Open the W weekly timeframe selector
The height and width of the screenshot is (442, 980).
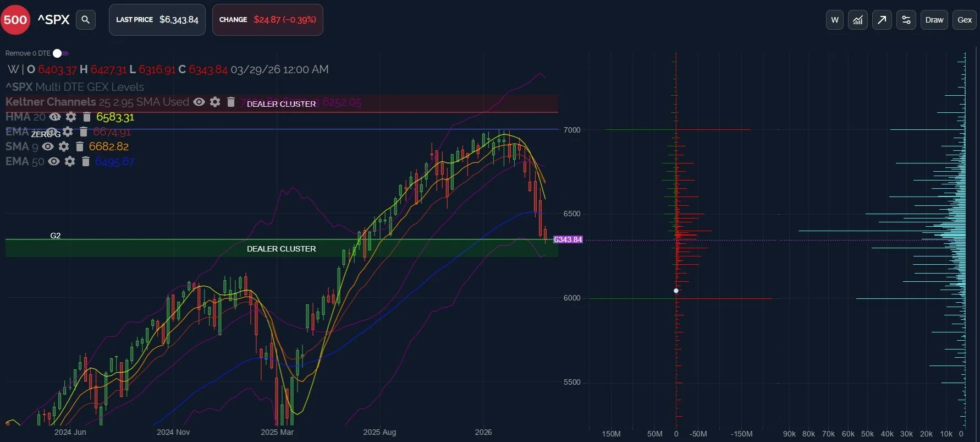835,20
